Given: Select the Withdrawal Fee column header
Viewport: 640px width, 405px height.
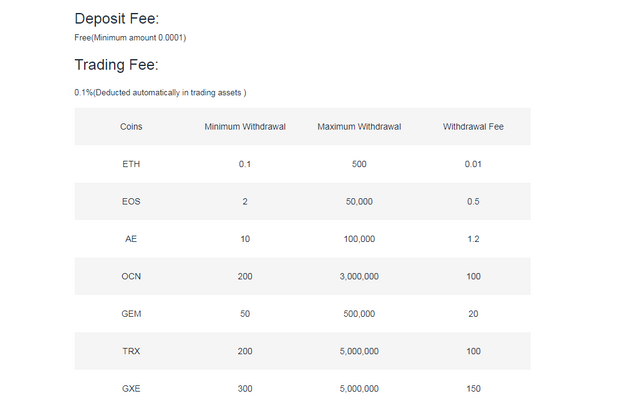Looking at the screenshot, I should 473,127.
